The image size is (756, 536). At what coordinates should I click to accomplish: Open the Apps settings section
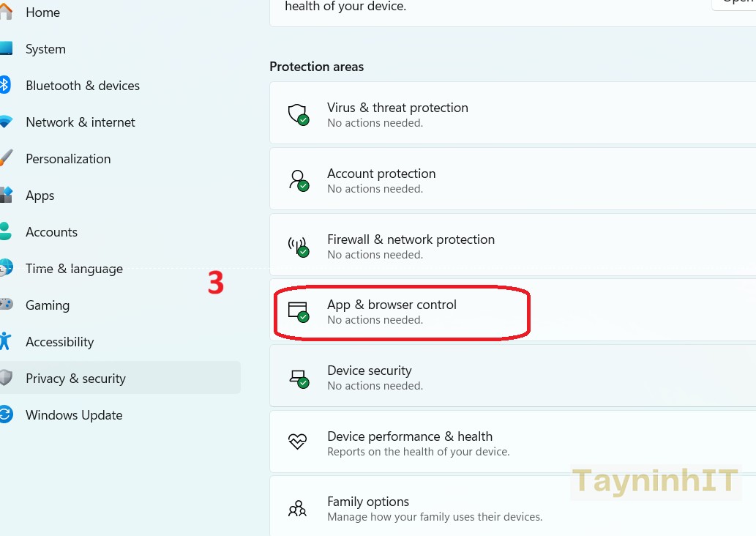tap(40, 196)
